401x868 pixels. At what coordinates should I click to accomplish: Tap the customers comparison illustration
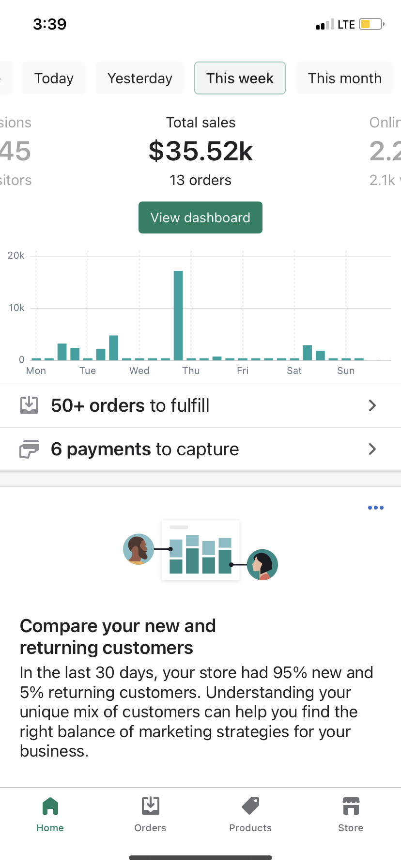[200, 550]
